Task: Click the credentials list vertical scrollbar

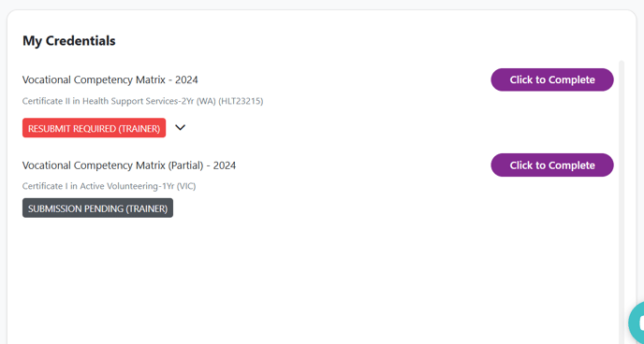Action: (622, 201)
